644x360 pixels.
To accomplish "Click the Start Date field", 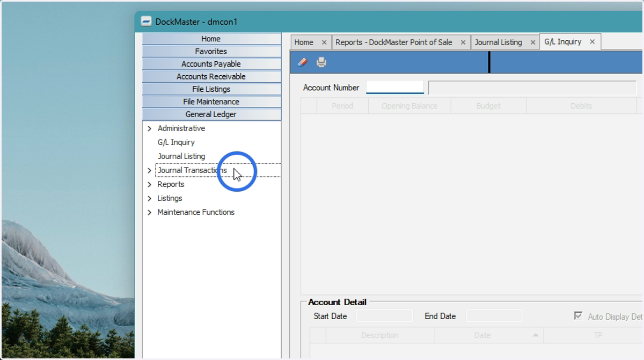I will pos(385,316).
